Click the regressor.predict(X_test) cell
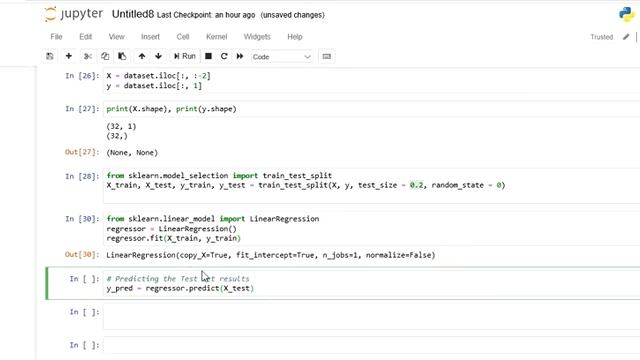Screen dimensions: 640x360 [x=371, y=284]
